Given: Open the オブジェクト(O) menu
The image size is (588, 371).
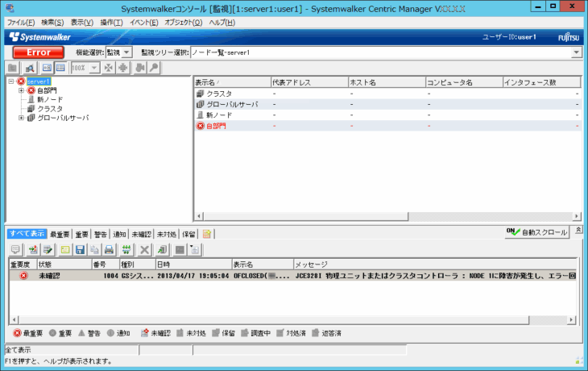Looking at the screenshot, I should pos(184,23).
